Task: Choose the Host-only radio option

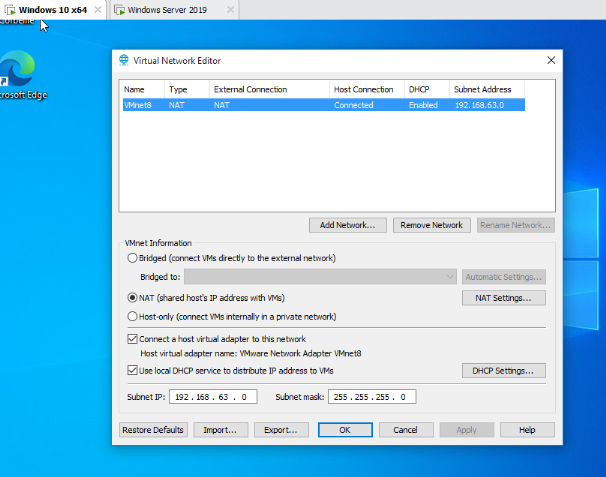Action: point(133,317)
